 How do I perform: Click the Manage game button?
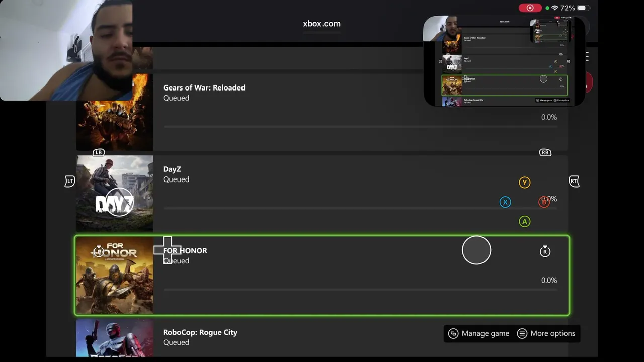pos(479,333)
